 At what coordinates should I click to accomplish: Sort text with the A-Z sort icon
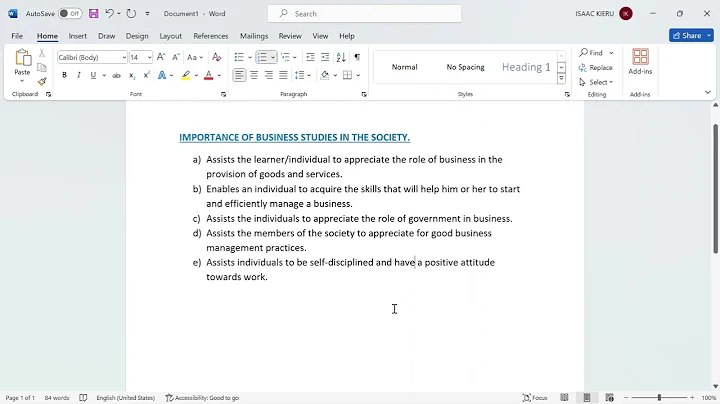click(x=341, y=57)
